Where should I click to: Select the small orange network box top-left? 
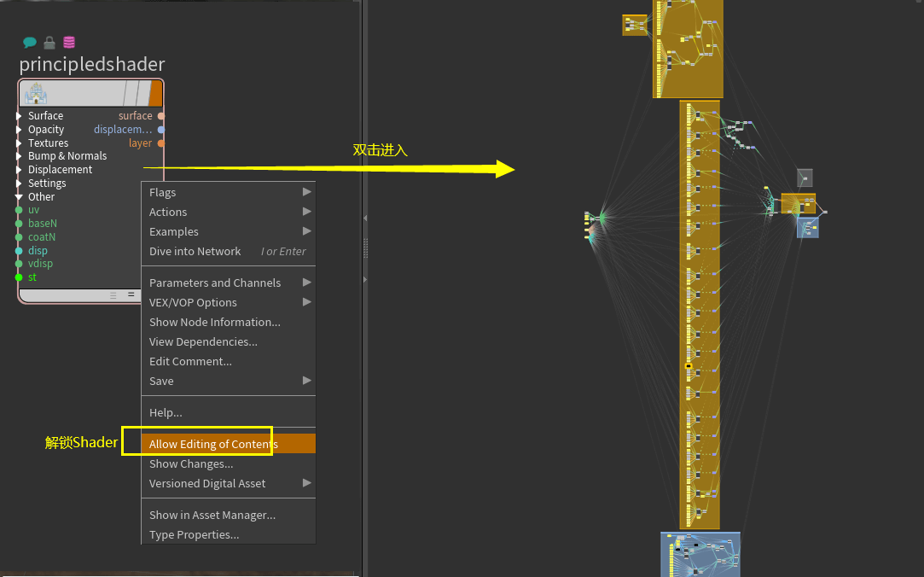(x=635, y=25)
